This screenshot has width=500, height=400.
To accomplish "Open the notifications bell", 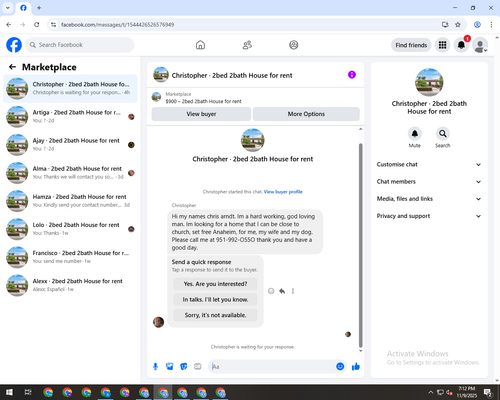I will [x=461, y=45].
